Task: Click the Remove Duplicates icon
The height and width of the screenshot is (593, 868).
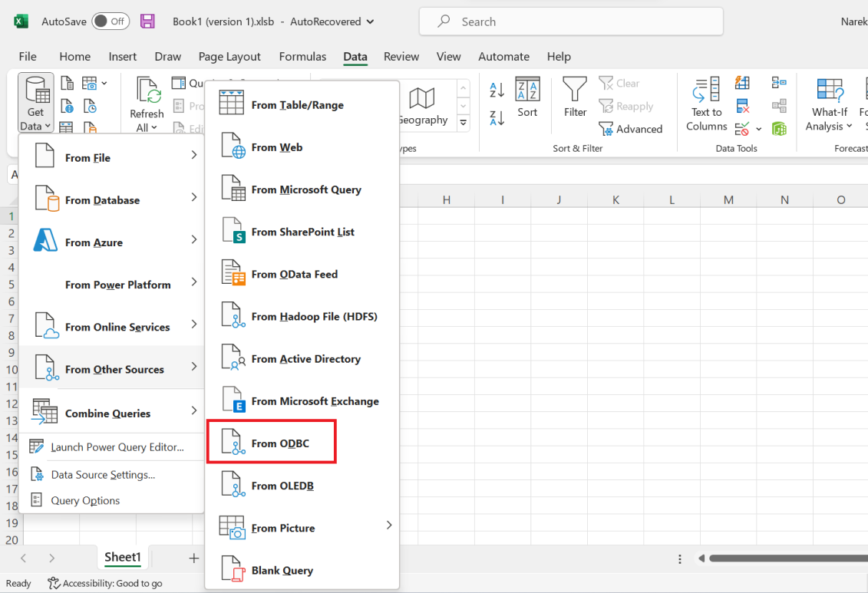Action: point(742,106)
